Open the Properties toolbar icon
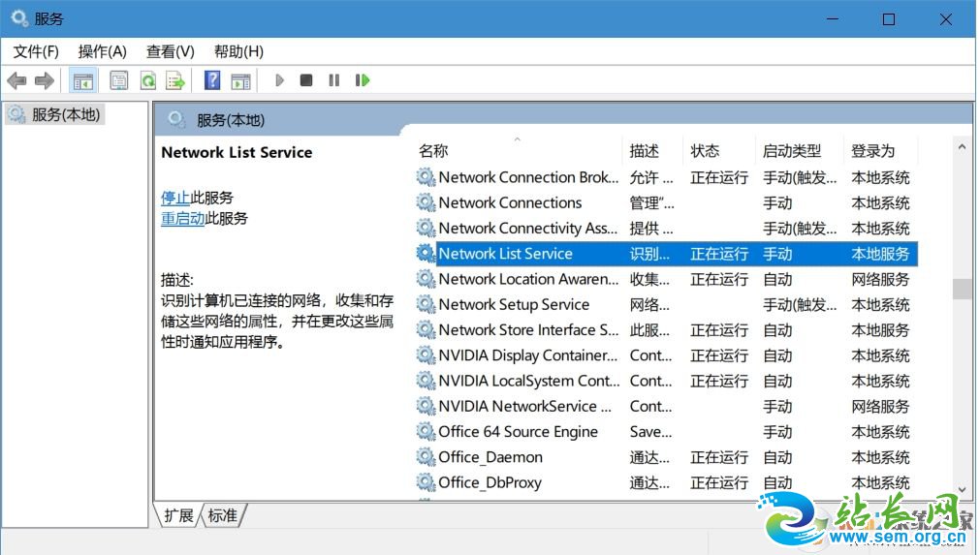Screen dimensions: 980x555 [x=119, y=80]
